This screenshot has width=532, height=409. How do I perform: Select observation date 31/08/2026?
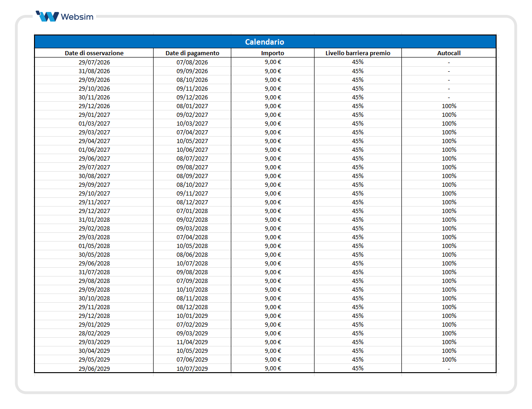(x=94, y=71)
